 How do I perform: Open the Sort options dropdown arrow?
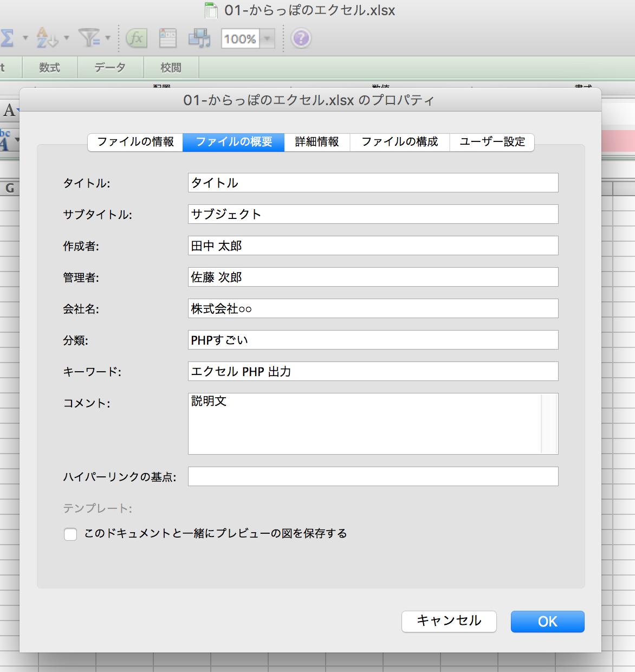pos(66,38)
